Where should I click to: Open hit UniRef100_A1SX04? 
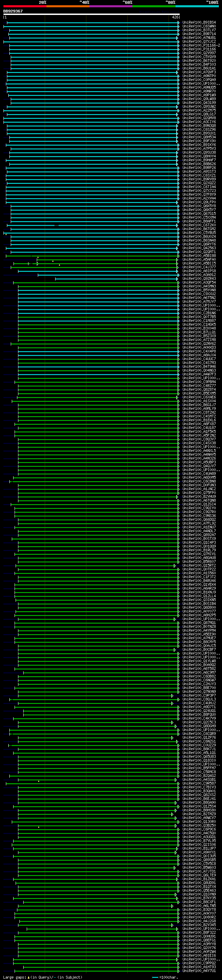click(x=199, y=401)
